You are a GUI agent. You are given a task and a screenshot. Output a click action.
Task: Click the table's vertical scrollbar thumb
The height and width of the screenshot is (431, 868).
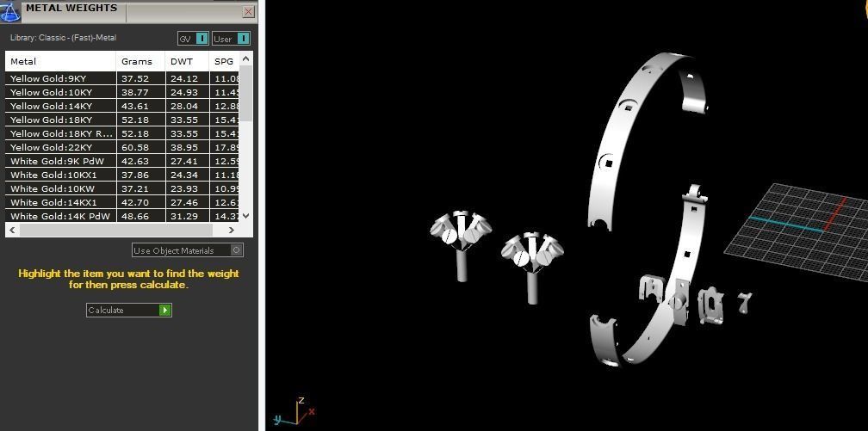tap(246, 93)
